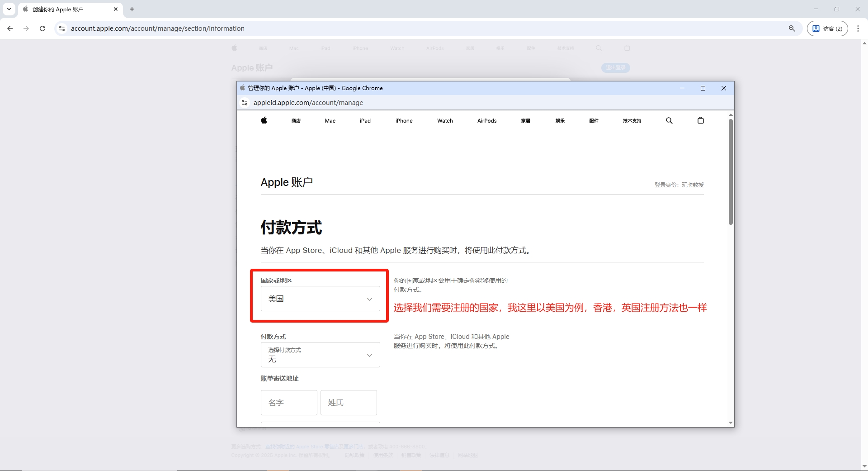Open Mac menu in popup window
Image resolution: width=868 pixels, height=471 pixels.
click(x=330, y=121)
